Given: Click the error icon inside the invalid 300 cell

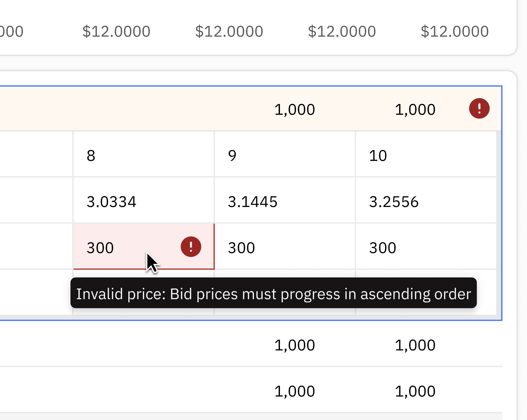Looking at the screenshot, I should pos(191,247).
